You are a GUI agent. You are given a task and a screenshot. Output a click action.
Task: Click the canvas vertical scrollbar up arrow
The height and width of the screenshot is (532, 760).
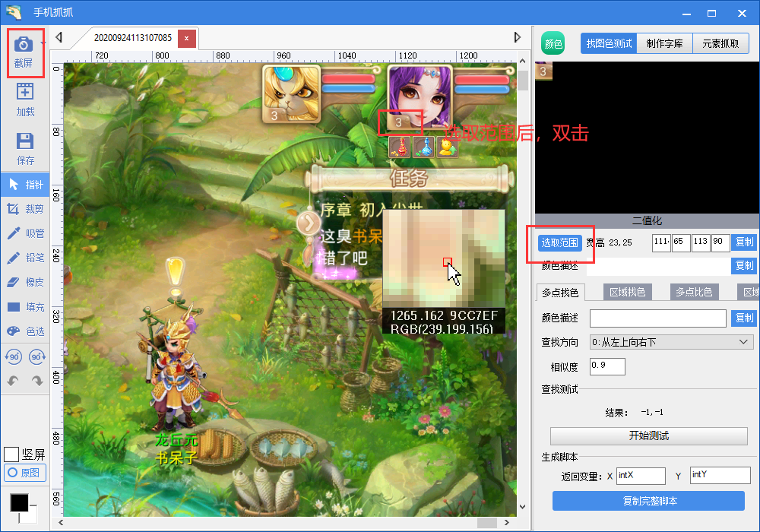(x=523, y=61)
